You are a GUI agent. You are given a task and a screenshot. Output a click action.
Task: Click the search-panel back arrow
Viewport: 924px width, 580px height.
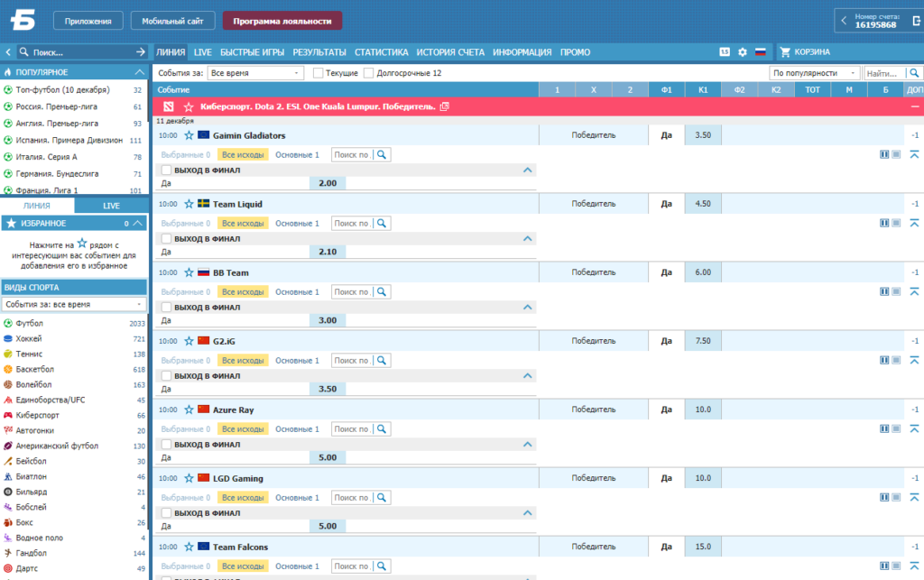point(8,51)
